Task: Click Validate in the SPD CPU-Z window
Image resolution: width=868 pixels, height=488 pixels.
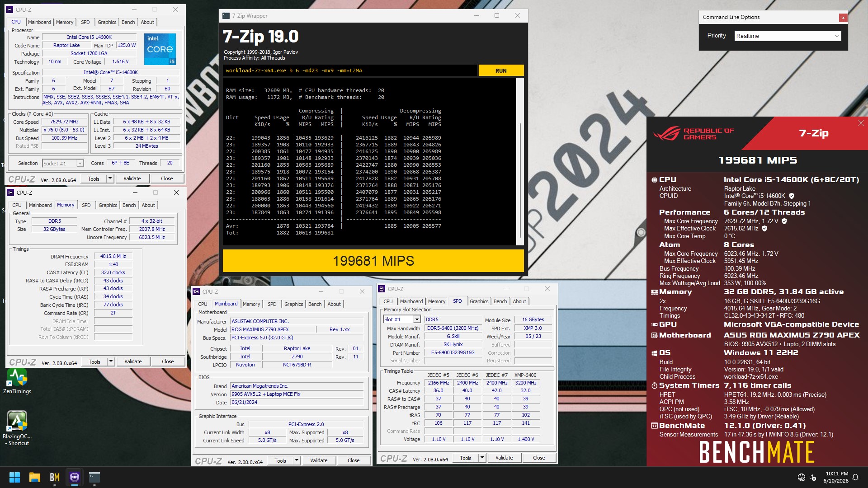Action: point(504,458)
